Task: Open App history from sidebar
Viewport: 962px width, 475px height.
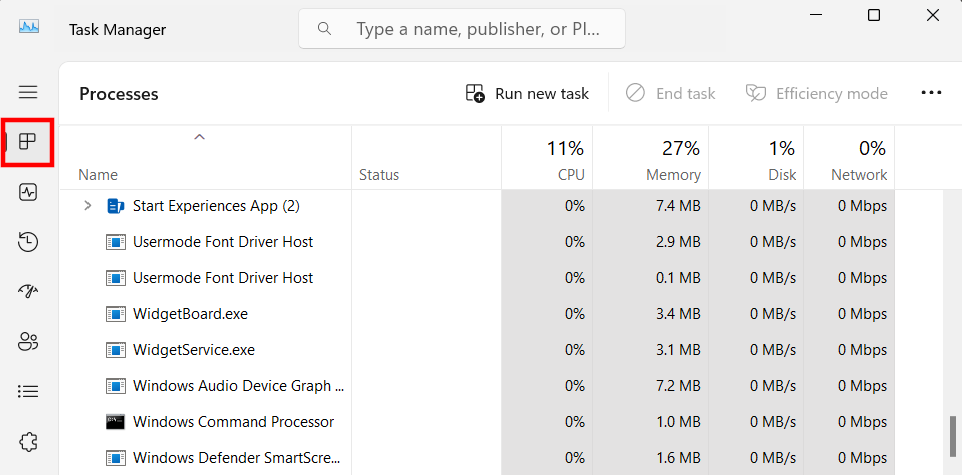Action: (28, 242)
